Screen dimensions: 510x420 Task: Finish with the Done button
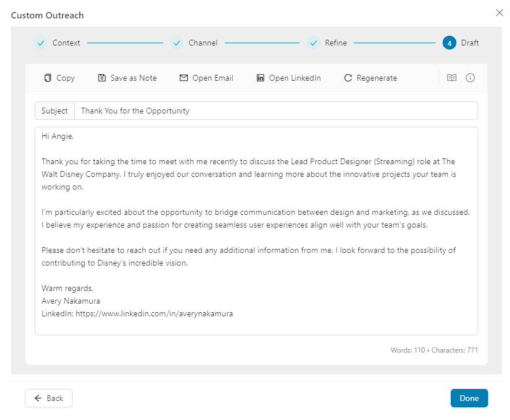click(x=469, y=398)
